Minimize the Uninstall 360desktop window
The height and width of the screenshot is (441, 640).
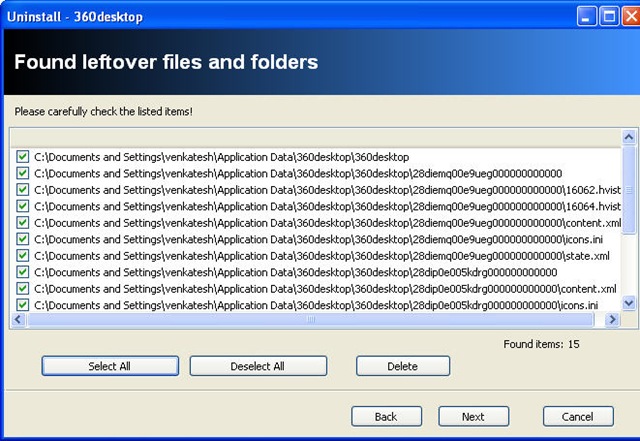[x=586, y=17]
